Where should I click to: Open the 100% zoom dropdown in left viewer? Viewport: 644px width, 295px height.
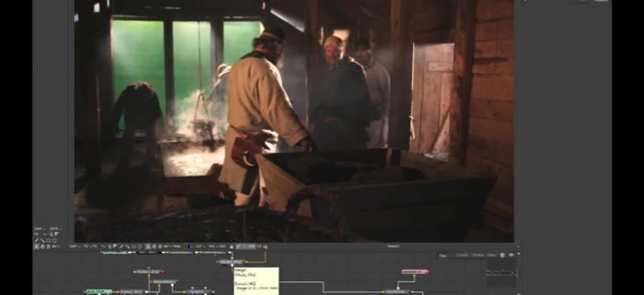[55, 229]
